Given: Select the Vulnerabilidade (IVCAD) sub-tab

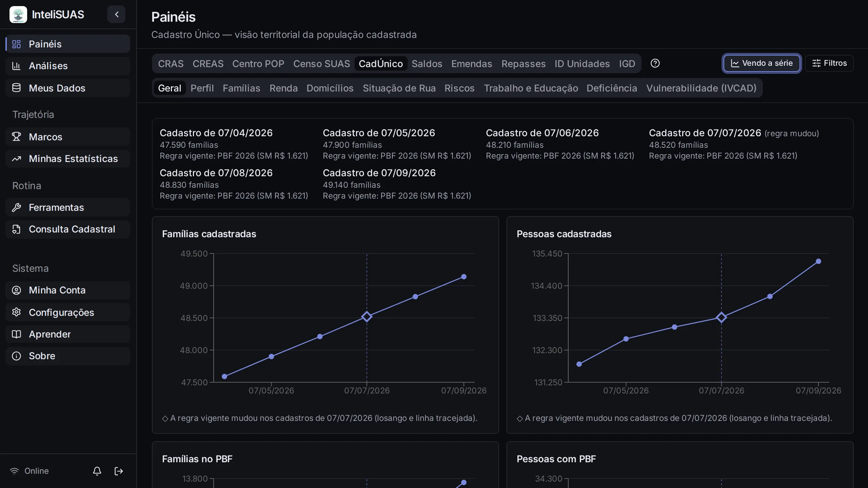Looking at the screenshot, I should coord(701,88).
